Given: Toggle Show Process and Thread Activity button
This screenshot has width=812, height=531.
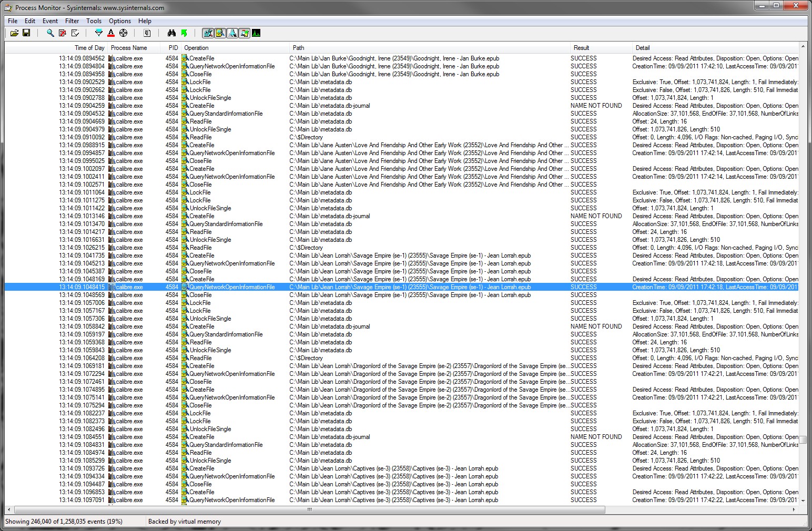Looking at the screenshot, I should (x=244, y=33).
